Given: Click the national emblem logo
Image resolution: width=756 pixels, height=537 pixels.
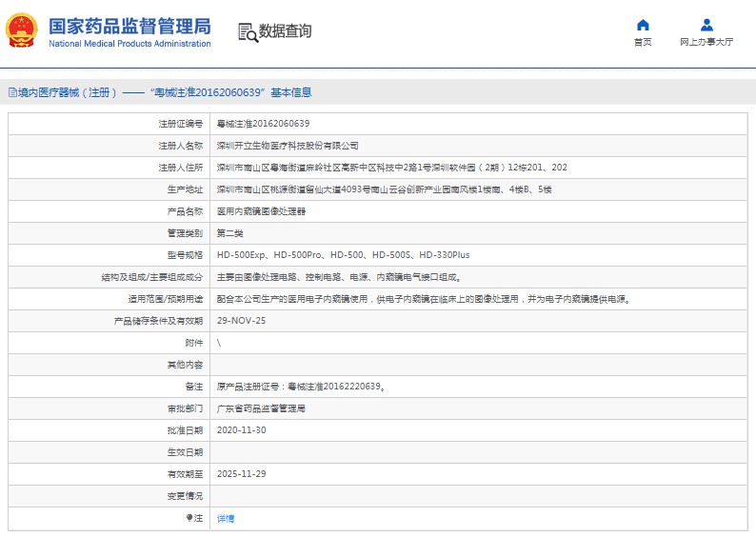Looking at the screenshot, I should (x=21, y=30).
